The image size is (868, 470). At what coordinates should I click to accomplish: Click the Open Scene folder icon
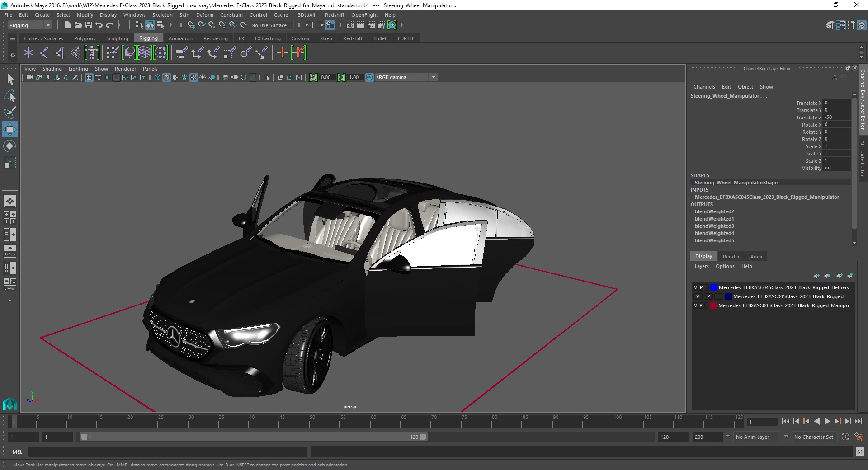[78, 25]
